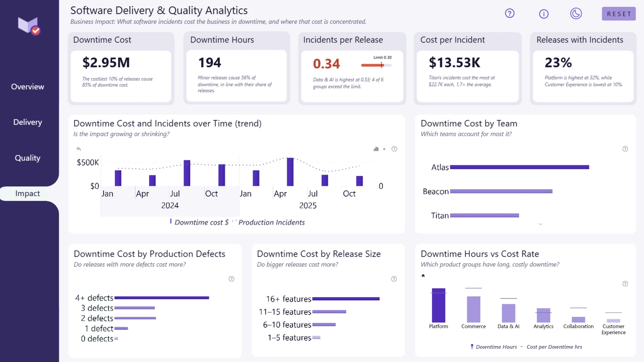Click the 1–5 features bar

(316, 338)
